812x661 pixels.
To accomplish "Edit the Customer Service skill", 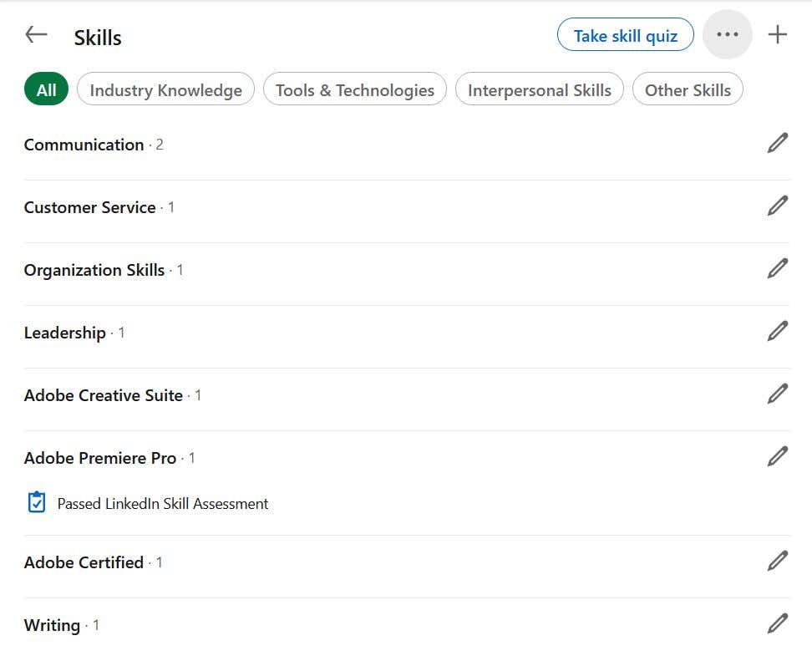I will pos(778,206).
